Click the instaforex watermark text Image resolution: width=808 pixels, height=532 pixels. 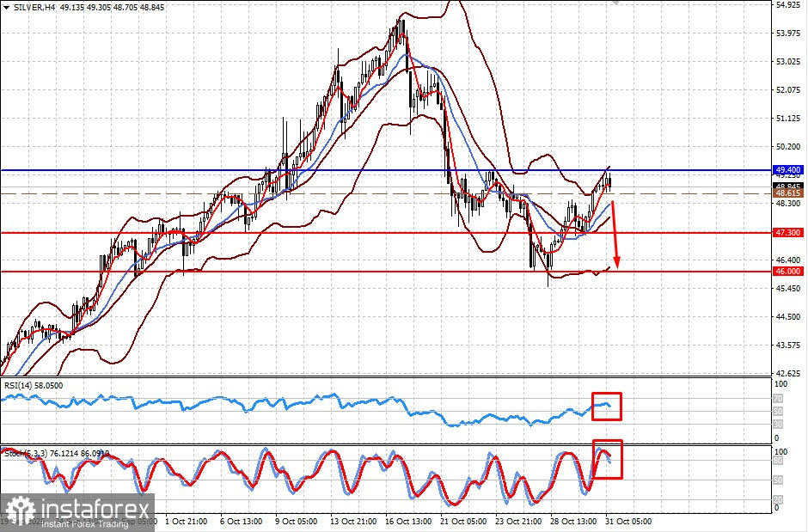click(x=95, y=510)
